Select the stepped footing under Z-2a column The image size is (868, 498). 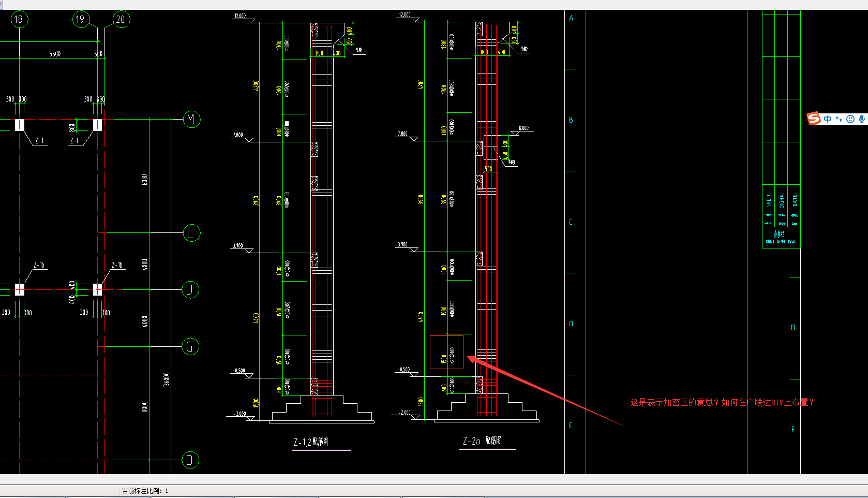[486, 408]
